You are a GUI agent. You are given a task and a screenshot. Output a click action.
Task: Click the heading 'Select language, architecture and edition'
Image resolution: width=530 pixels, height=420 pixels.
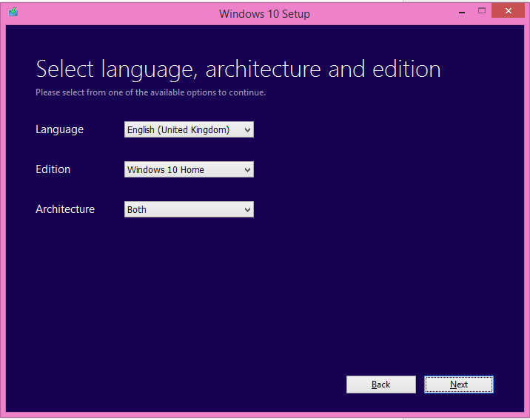[238, 70]
